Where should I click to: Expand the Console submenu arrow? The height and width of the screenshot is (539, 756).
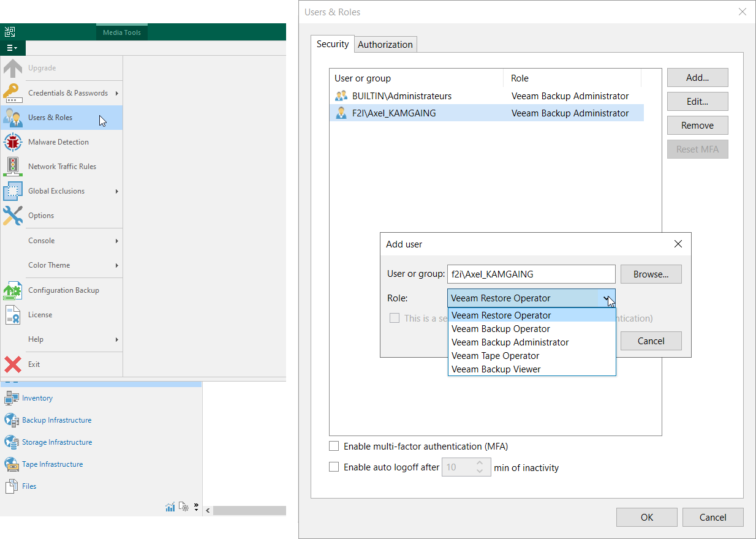click(x=116, y=241)
